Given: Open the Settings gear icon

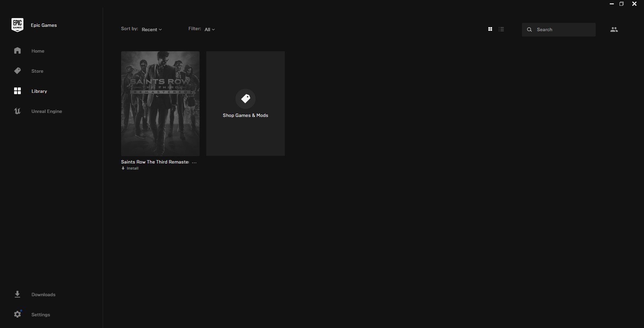Looking at the screenshot, I should tap(17, 314).
